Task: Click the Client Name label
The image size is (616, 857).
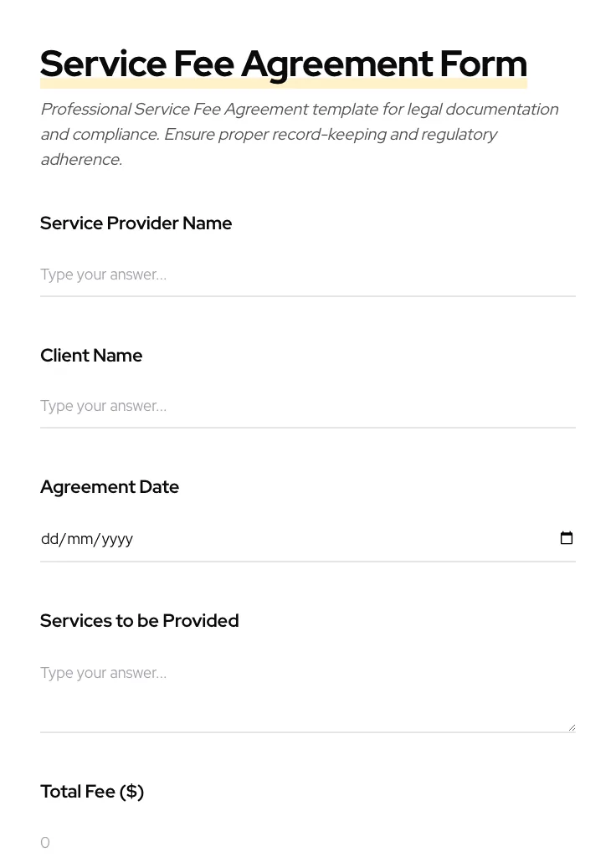Action: tap(91, 355)
